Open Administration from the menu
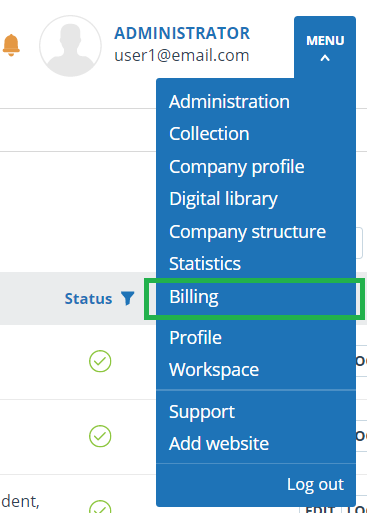This screenshot has height=513, width=367. click(x=229, y=102)
